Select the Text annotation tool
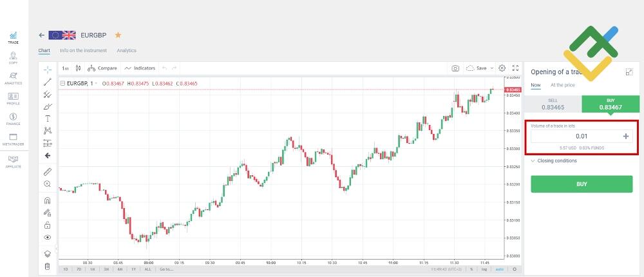This screenshot has height=277, width=644. [47, 119]
